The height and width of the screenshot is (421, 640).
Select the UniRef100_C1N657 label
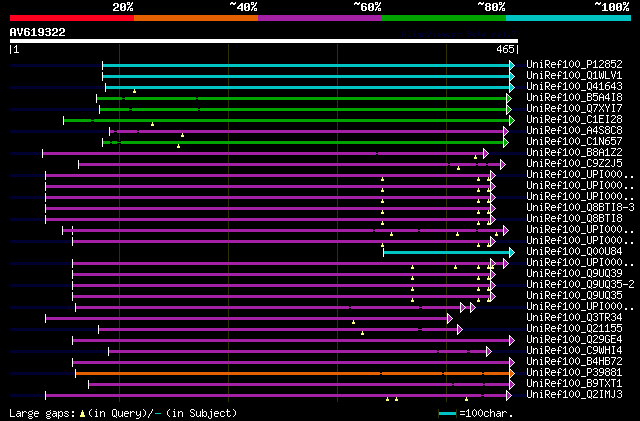click(574, 142)
